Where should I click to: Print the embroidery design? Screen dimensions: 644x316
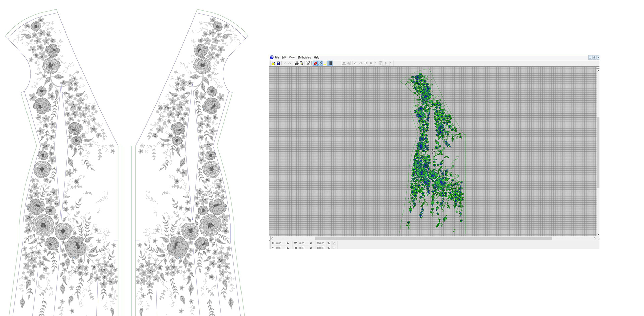pyautogui.click(x=297, y=63)
